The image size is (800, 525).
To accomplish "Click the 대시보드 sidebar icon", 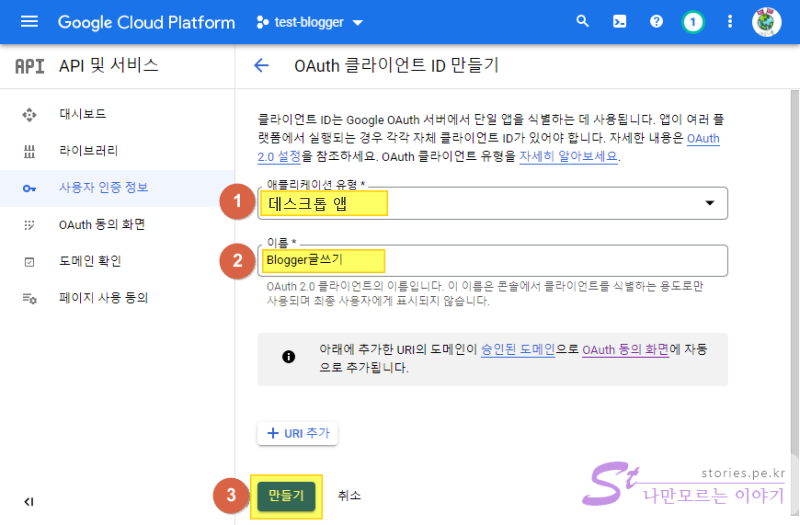I will [x=29, y=114].
